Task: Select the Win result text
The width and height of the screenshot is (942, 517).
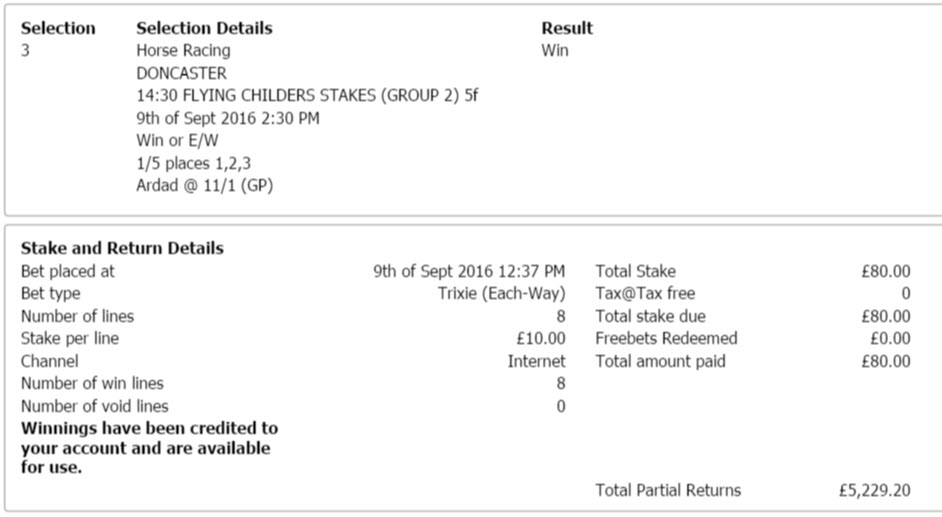Action: [x=555, y=50]
